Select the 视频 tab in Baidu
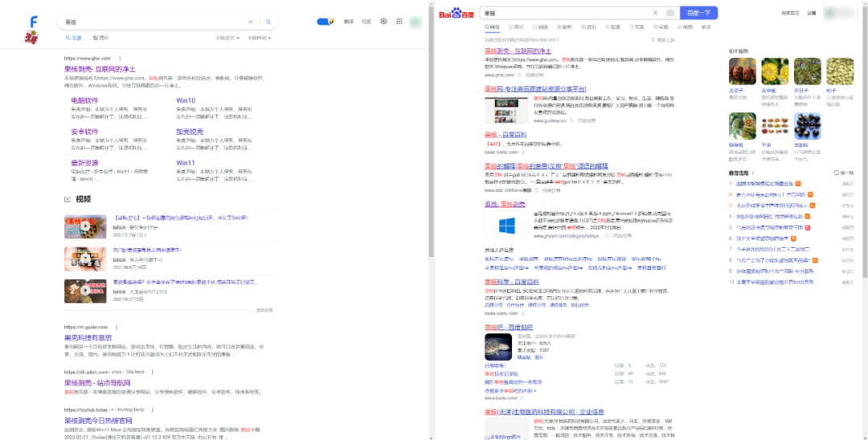Screen dimensions: 868x440 point(540,26)
